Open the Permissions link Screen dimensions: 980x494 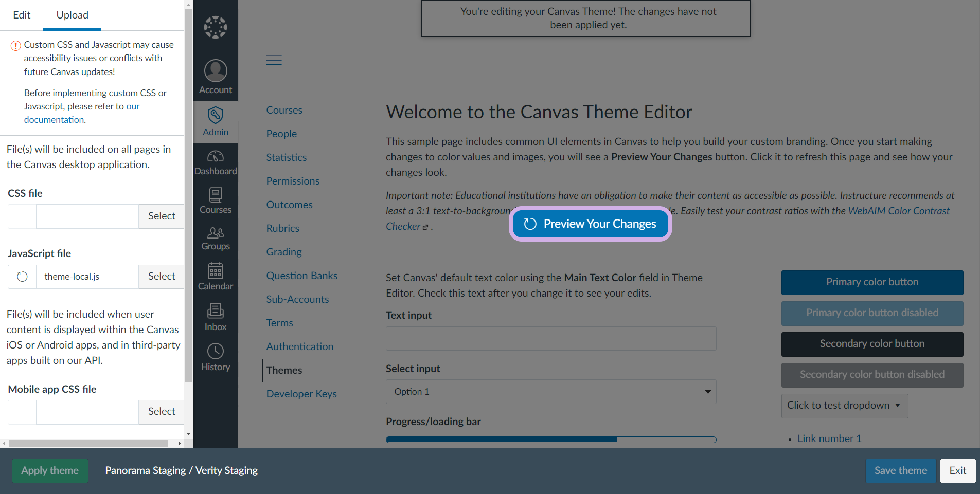tap(293, 181)
